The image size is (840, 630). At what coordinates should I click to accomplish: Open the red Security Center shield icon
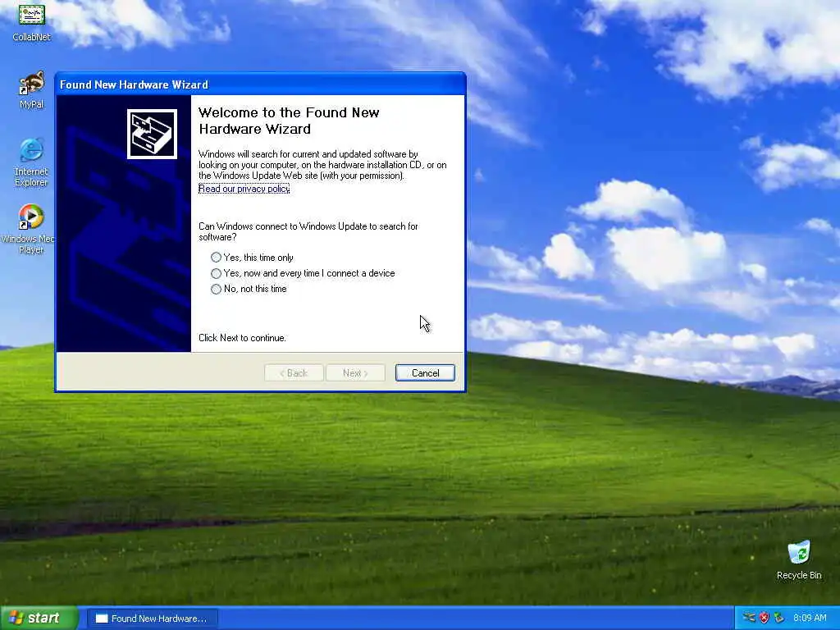[764, 618]
